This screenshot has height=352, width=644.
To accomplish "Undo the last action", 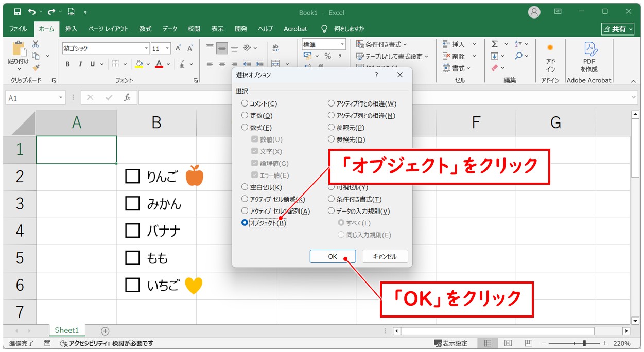I will tap(32, 12).
